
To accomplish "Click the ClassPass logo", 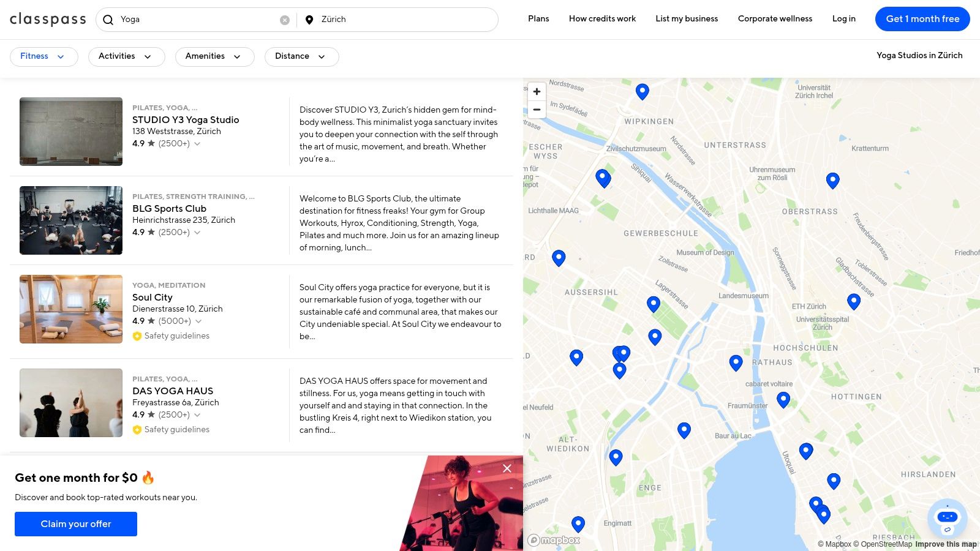I will coord(48,20).
